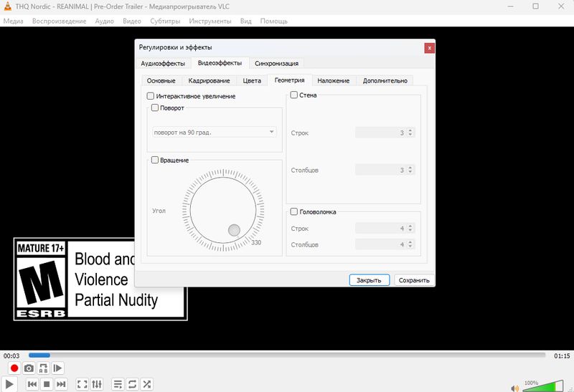The width and height of the screenshot is (574, 392).
Task: Click the frame-by-frame button
Action: tap(58, 368)
